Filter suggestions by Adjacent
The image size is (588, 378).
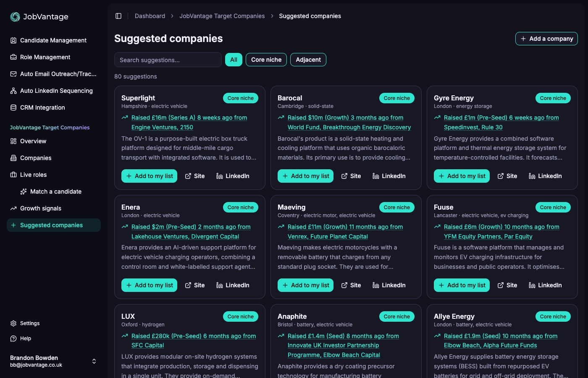tap(308, 60)
